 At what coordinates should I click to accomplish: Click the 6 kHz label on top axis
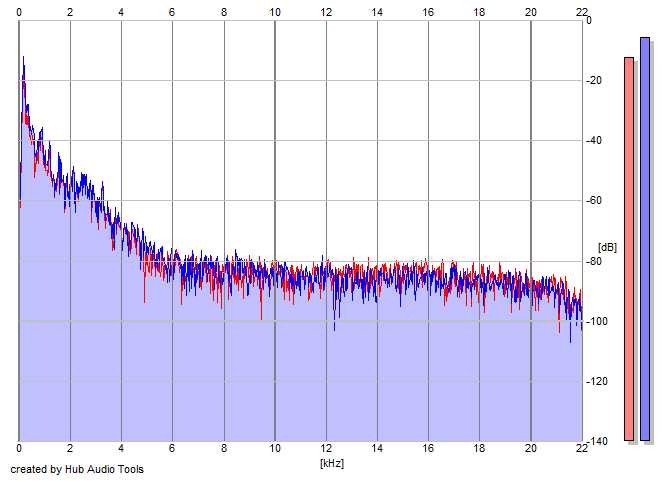point(172,12)
